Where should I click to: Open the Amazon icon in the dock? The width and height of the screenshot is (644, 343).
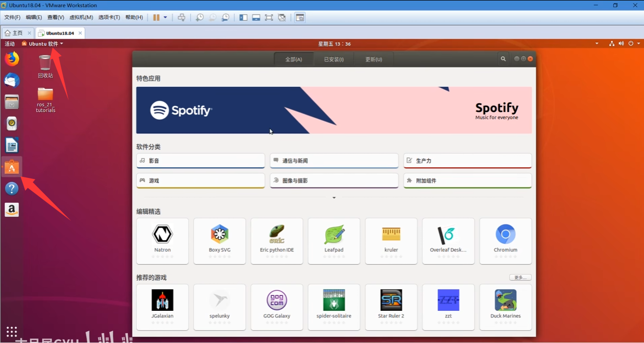[12, 210]
